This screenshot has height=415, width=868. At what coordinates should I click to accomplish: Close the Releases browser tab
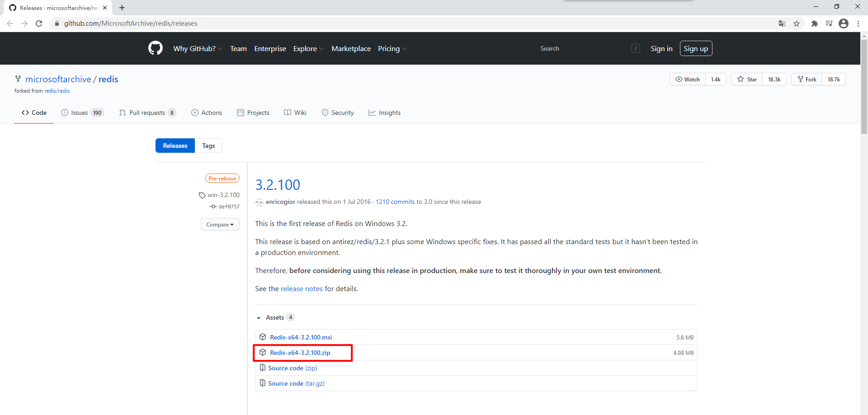tap(105, 8)
